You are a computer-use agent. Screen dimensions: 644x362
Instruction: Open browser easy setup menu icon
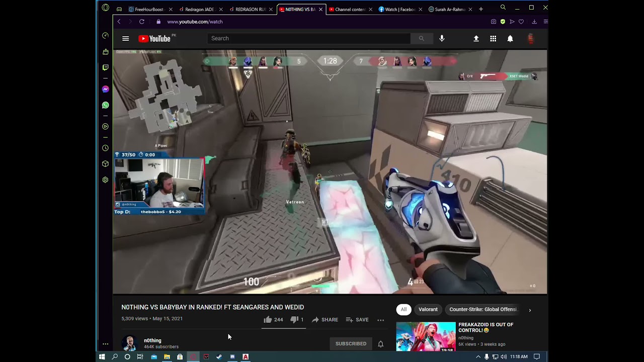(545, 22)
